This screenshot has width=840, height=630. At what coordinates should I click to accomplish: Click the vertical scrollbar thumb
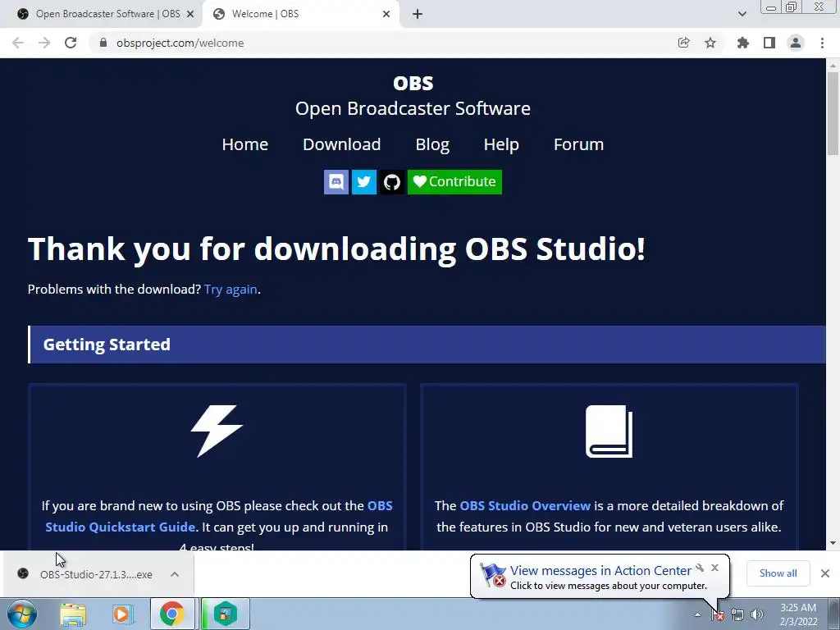[x=833, y=113]
